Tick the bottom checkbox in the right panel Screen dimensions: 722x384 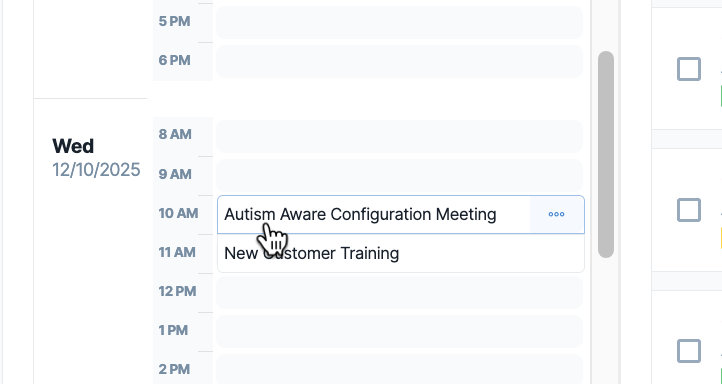tap(689, 351)
